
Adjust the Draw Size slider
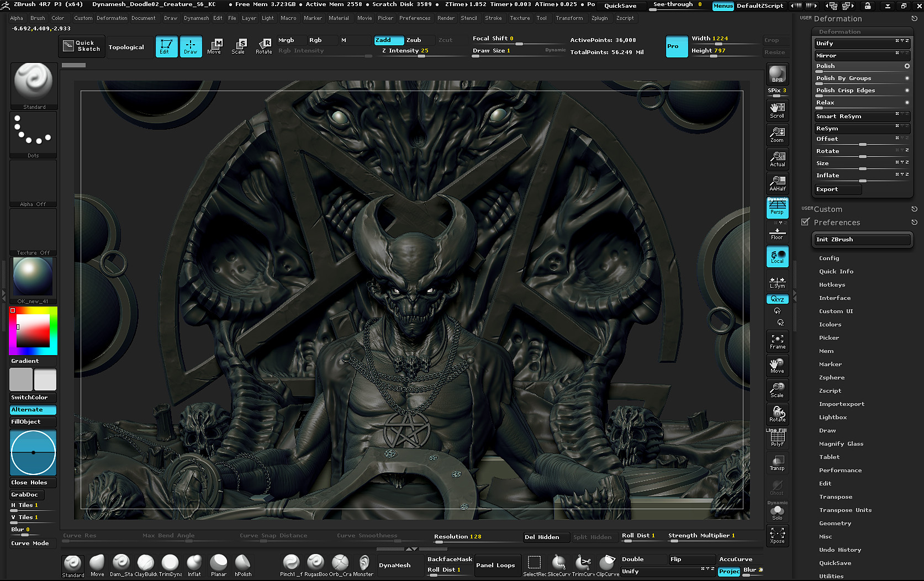(x=506, y=51)
